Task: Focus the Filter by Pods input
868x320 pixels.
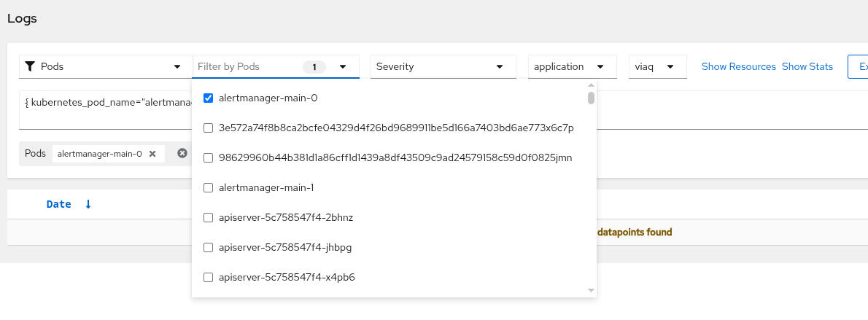Action: click(248, 66)
